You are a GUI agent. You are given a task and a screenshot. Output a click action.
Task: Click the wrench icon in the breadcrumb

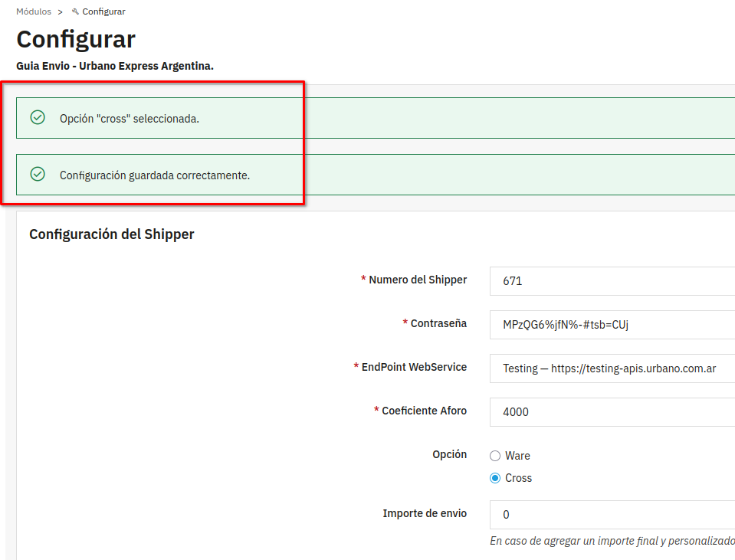click(75, 11)
